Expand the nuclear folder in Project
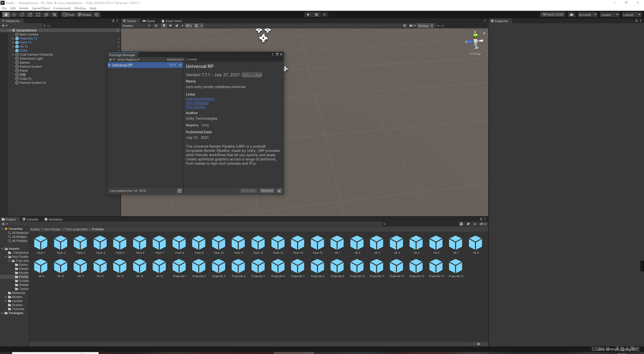 (6, 301)
